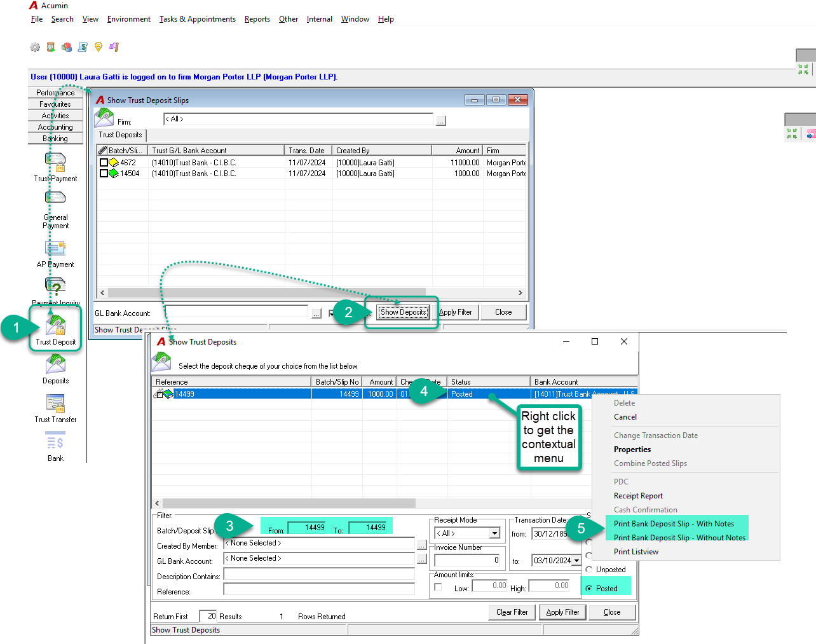This screenshot has height=644, width=816.
Task: Click Clear Filter in Show Trust Deposits
Action: point(512,612)
